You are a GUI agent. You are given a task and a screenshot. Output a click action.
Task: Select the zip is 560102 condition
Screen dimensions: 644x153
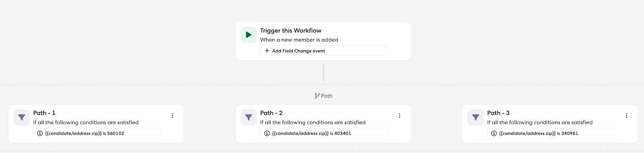point(97,133)
